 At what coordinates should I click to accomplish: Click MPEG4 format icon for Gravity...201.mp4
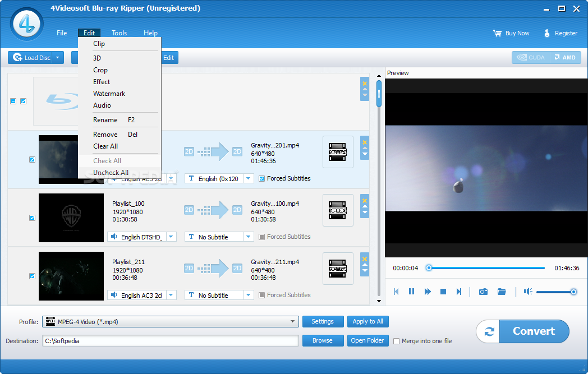click(x=338, y=152)
